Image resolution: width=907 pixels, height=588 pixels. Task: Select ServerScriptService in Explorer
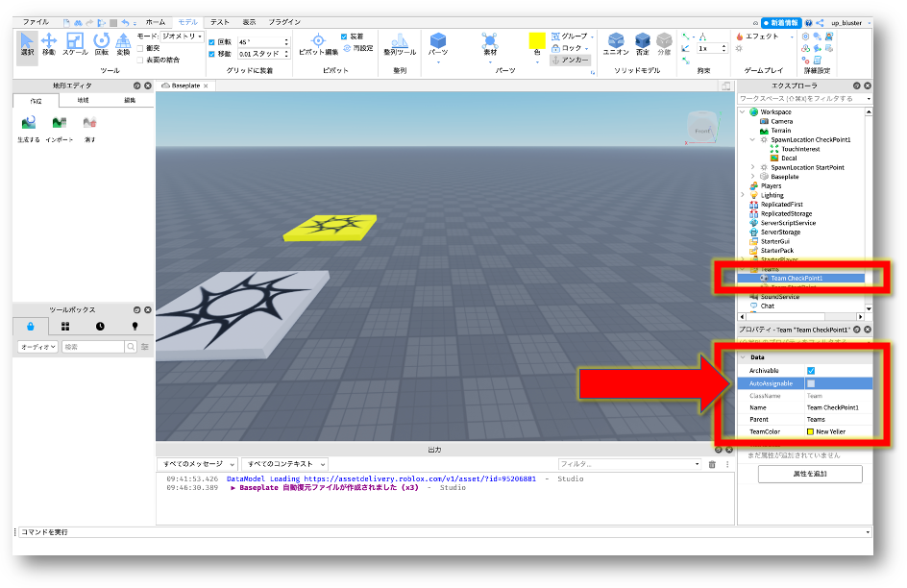pos(788,223)
